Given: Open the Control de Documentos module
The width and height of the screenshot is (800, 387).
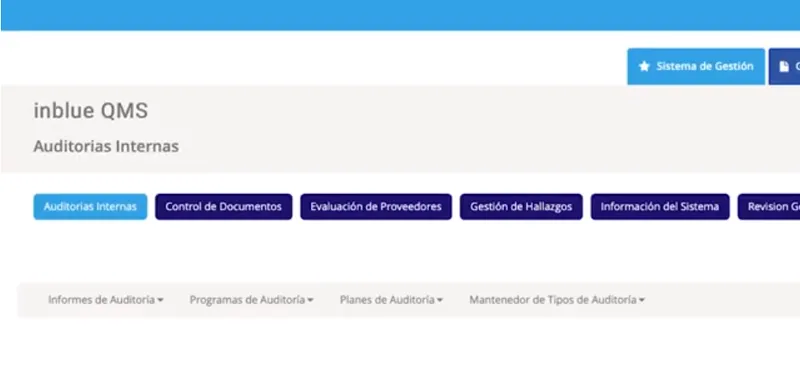Looking at the screenshot, I should tap(223, 207).
